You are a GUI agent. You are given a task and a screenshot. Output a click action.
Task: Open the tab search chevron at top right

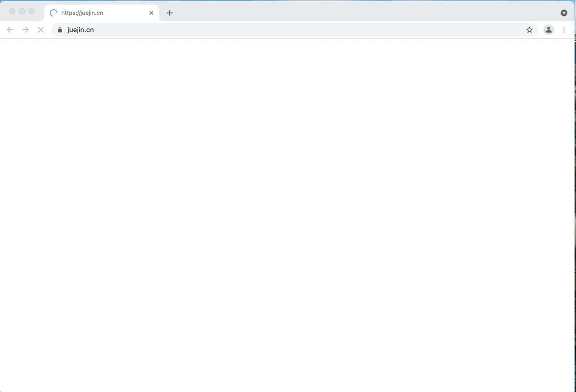point(564,12)
